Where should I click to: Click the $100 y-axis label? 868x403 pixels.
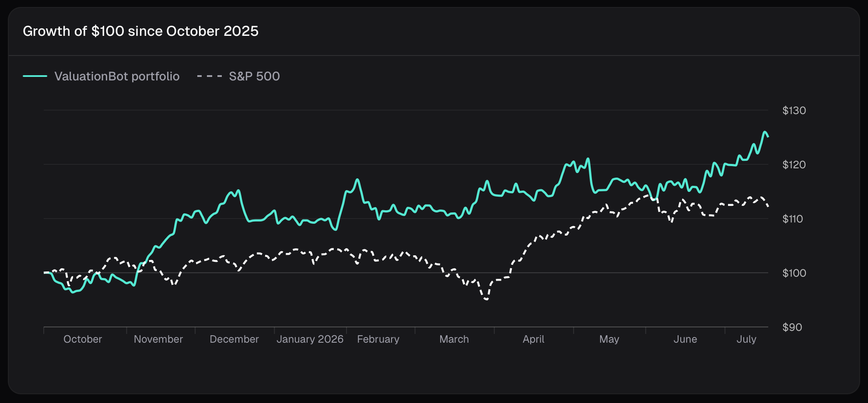tap(794, 273)
